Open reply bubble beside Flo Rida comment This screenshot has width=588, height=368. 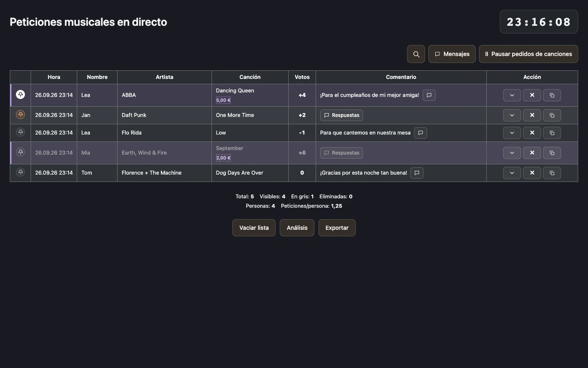pos(421,133)
